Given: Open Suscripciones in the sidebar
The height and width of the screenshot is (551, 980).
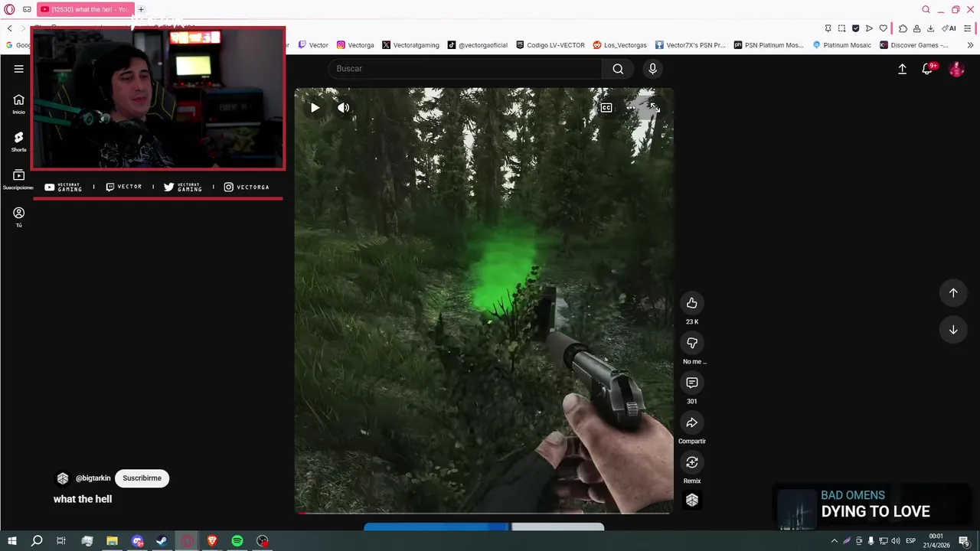Looking at the screenshot, I should 18,180.
